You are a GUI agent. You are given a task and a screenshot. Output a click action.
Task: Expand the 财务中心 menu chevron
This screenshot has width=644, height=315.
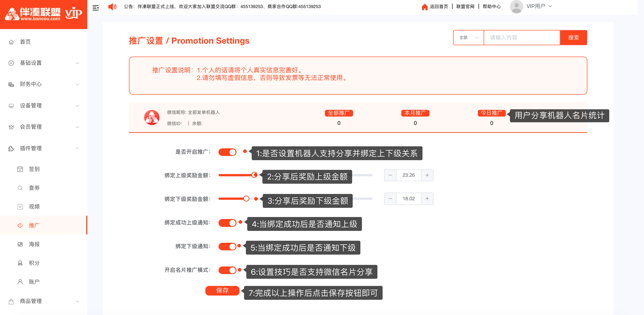(x=77, y=84)
